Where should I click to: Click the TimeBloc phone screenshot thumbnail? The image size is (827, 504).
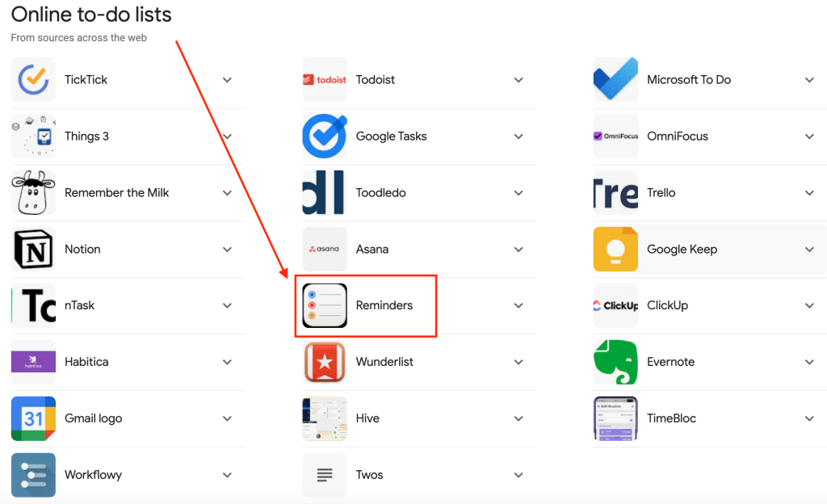pos(615,418)
